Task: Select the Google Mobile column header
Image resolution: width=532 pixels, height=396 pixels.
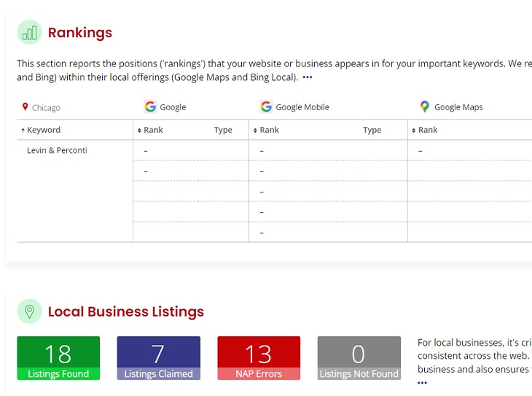Action: (x=302, y=107)
